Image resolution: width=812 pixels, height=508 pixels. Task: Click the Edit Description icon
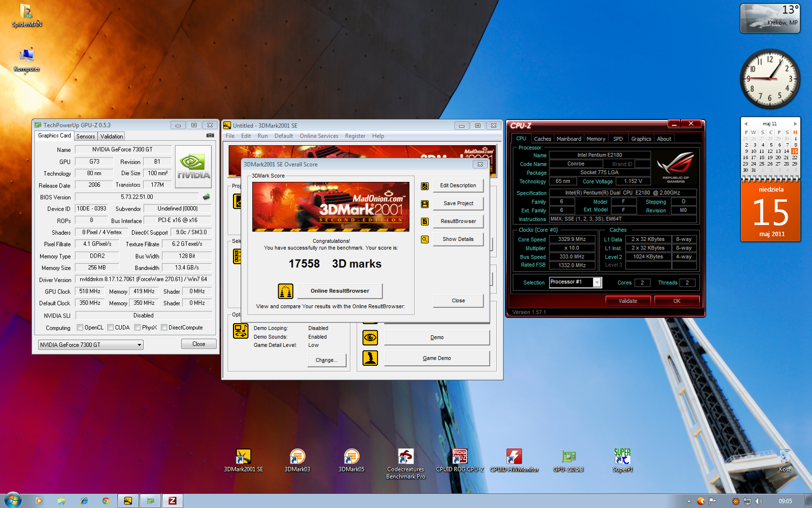coord(425,186)
